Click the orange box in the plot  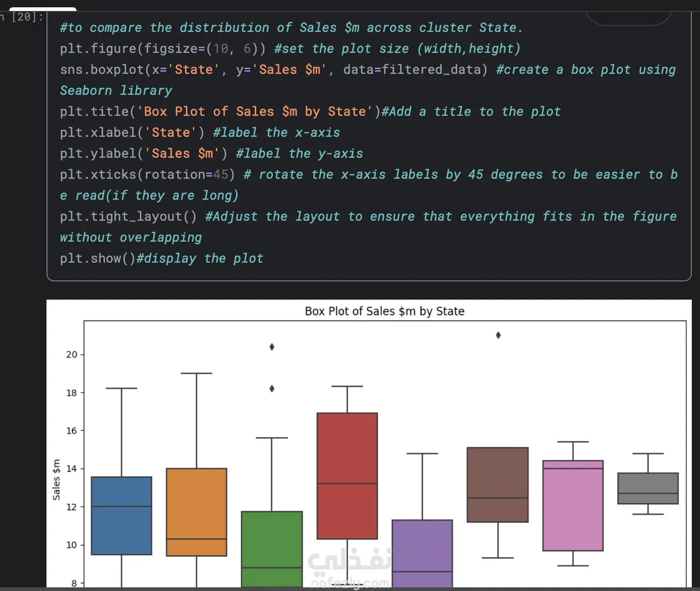point(196,512)
